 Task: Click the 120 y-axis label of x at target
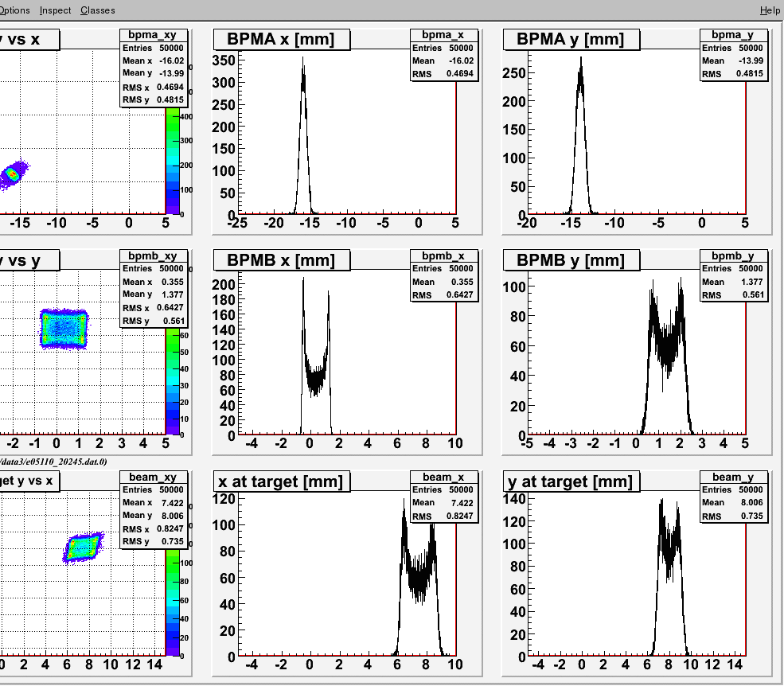224,498
